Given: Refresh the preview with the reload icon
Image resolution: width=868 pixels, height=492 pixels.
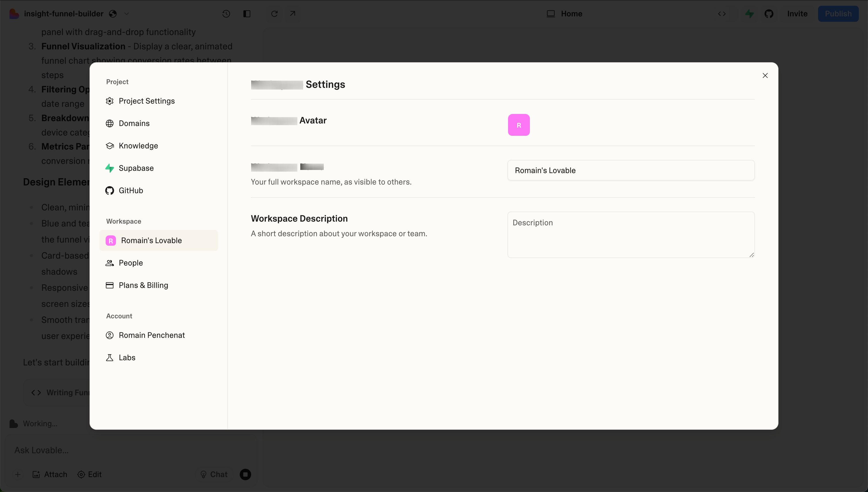Looking at the screenshot, I should coord(274,14).
